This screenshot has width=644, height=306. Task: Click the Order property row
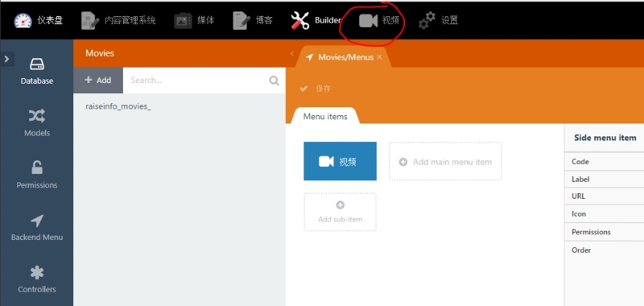tap(605, 250)
